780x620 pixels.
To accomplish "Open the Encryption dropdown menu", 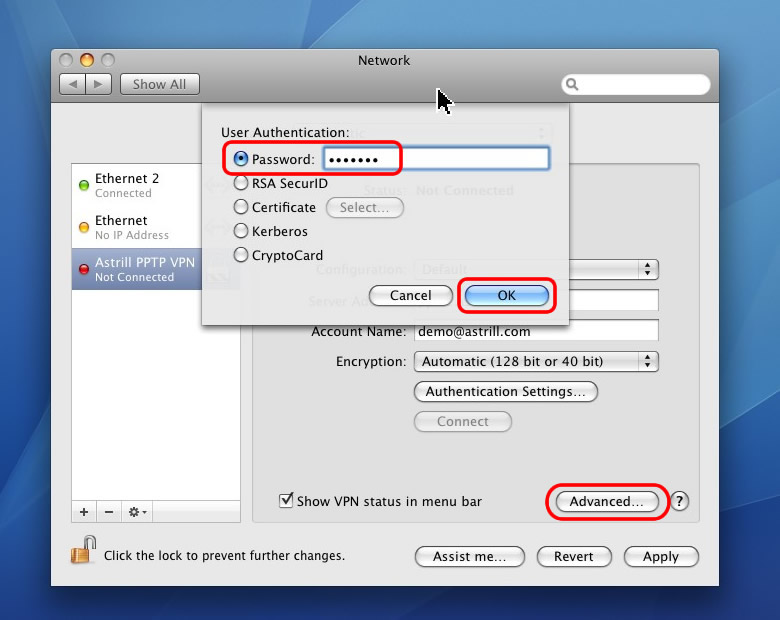I will tap(536, 361).
